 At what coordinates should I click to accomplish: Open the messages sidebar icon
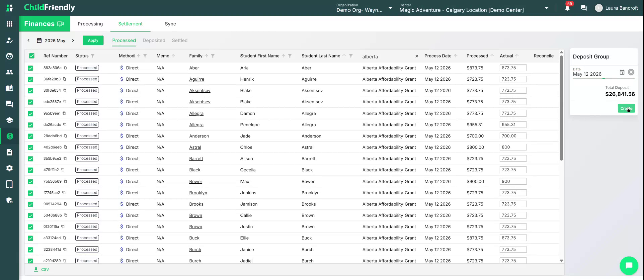click(9, 104)
